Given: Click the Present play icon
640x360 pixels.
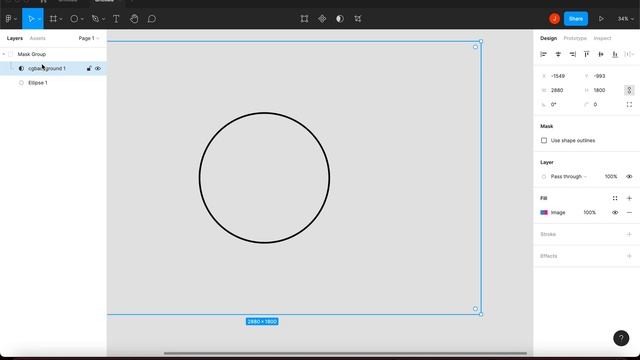Looking at the screenshot, I should click(x=601, y=19).
